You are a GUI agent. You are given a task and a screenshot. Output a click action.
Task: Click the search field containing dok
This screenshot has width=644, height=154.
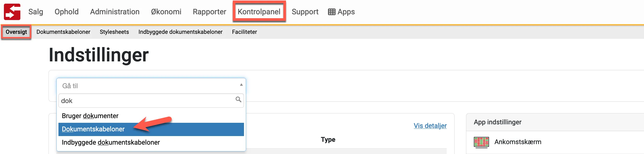point(146,101)
